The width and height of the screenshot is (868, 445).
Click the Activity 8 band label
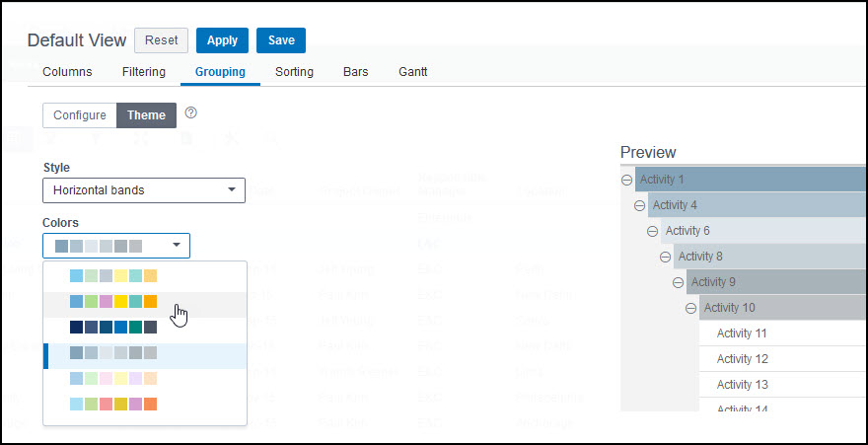[700, 257]
